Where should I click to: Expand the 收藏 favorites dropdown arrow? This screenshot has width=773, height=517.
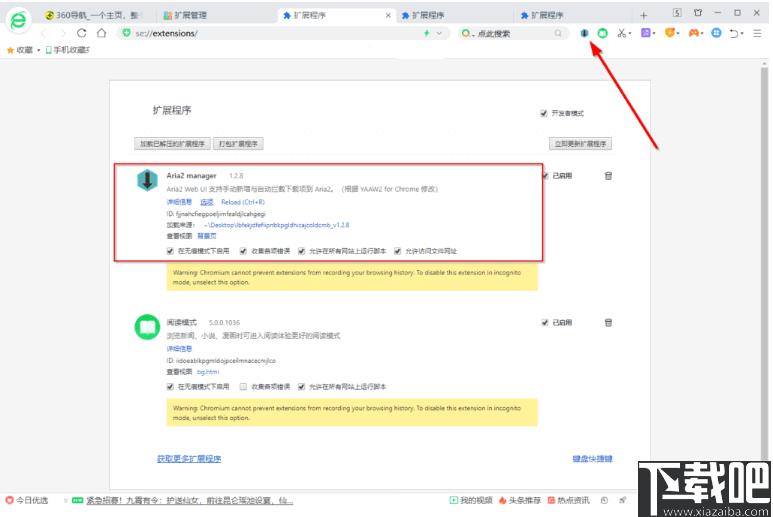point(38,50)
